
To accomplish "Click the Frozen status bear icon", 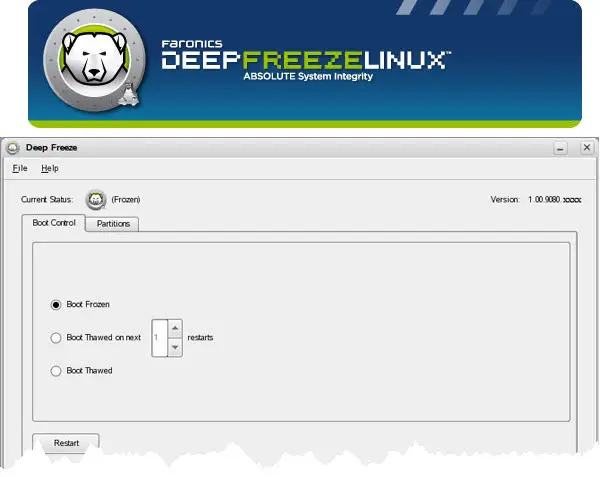I will point(96,199).
